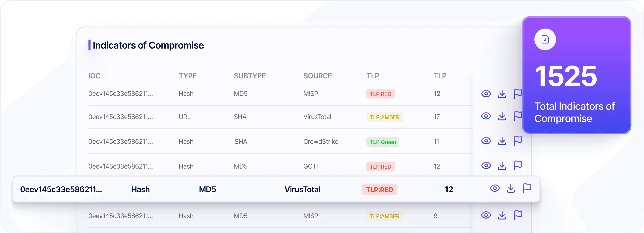Viewport: 644px width, 233px height.
Task: Download the CrowdStrike SHA hash
Action: [x=502, y=141]
